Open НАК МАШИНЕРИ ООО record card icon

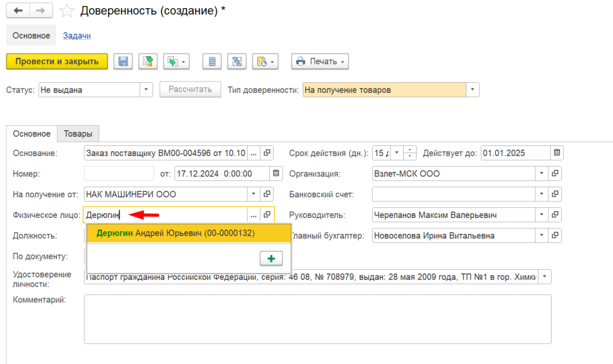(267, 194)
